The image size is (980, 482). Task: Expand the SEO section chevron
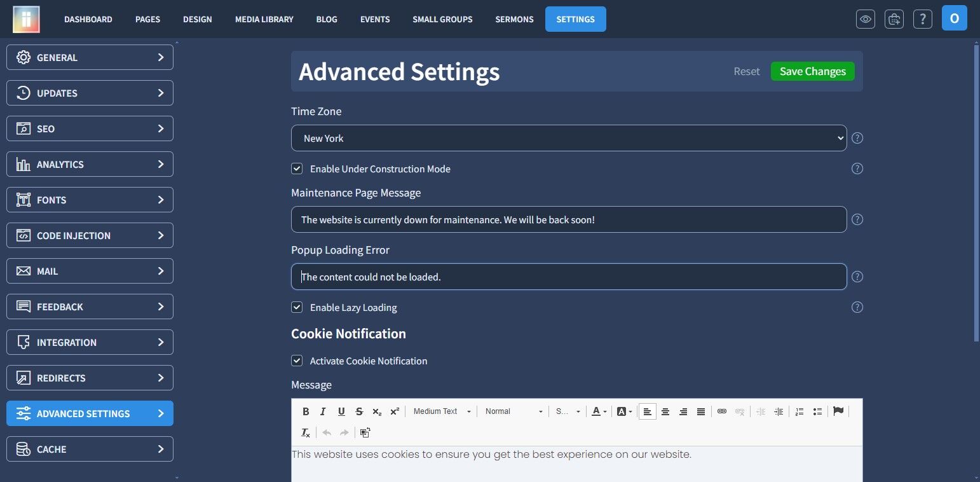[x=161, y=128]
